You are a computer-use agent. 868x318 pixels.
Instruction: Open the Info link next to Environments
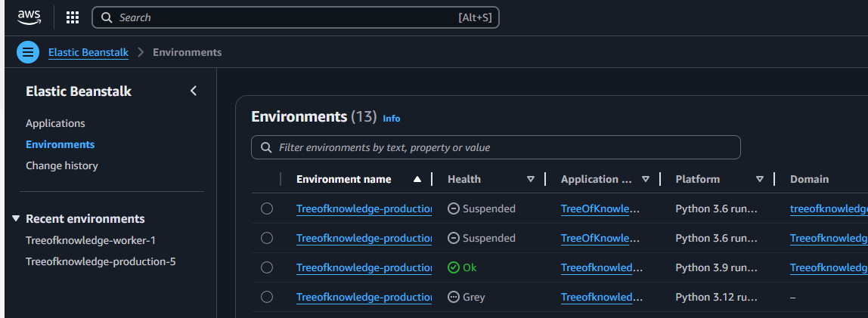392,119
